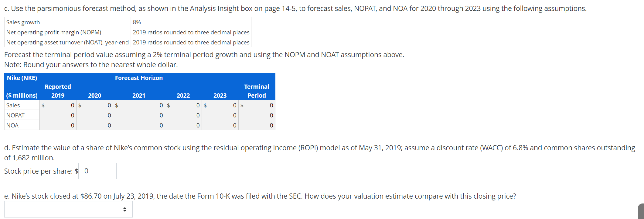This screenshot has height=219, width=644.
Task: Select the Sales growth 8% assumption cell
Action: click(x=191, y=22)
